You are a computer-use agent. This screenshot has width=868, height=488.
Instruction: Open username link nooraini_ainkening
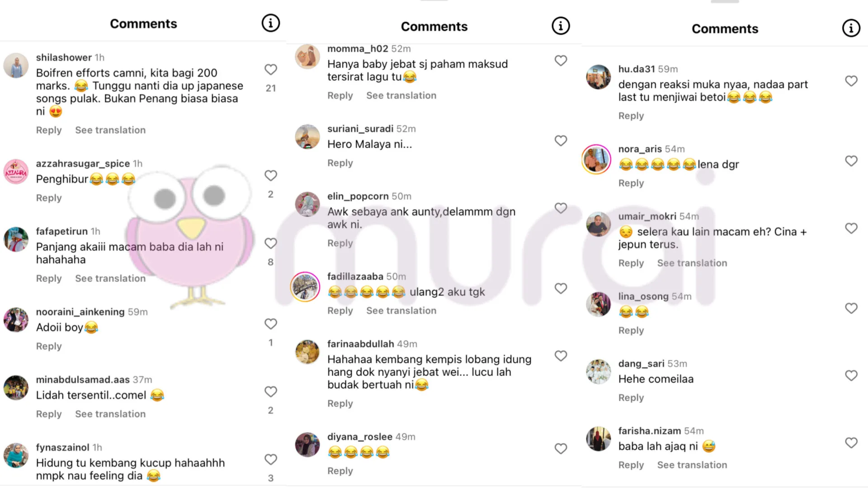[x=80, y=312]
